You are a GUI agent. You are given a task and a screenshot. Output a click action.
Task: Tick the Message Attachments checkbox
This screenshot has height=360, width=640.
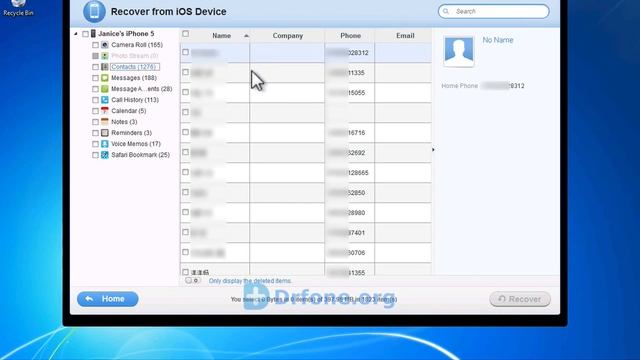(x=95, y=89)
